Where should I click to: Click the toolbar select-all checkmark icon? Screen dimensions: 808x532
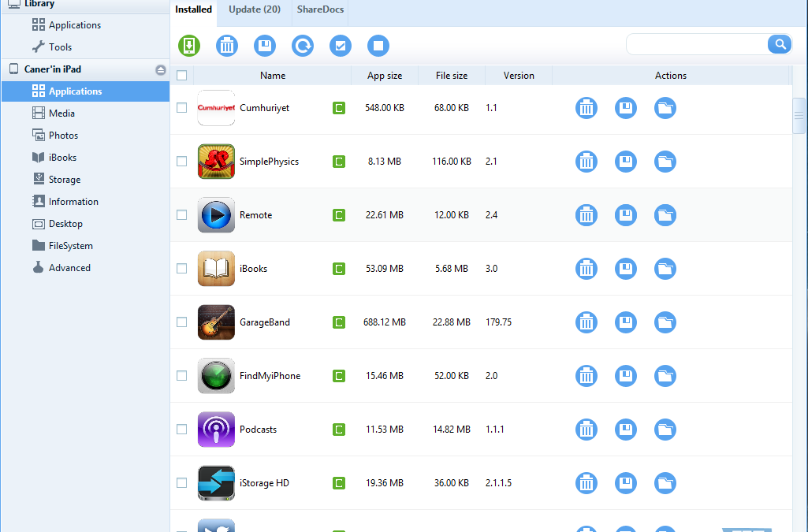click(x=340, y=46)
